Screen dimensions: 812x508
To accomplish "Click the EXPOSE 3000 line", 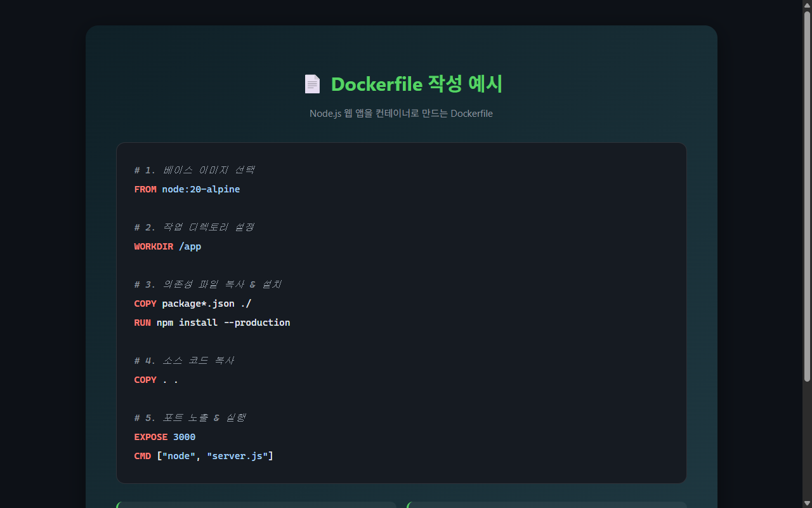I will coord(164,437).
